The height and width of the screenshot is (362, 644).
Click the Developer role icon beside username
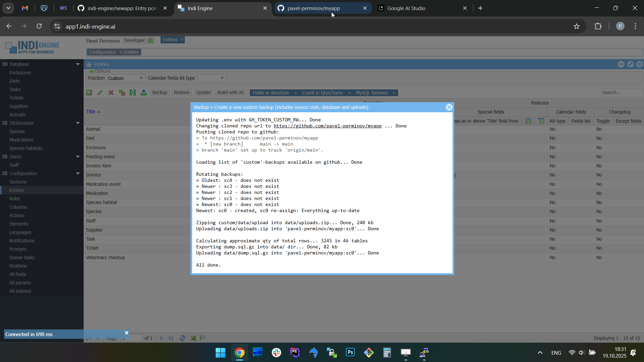click(151, 40)
